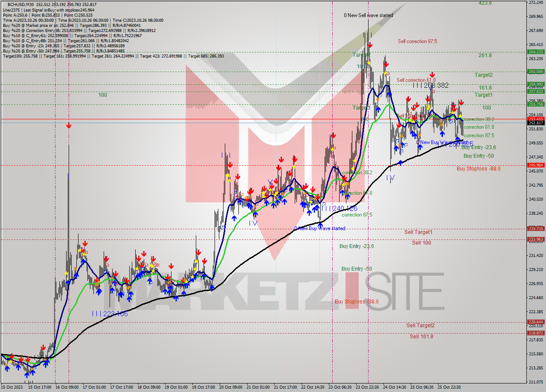Click the green 261.8 level label
The image size is (546, 392).
click(485, 55)
